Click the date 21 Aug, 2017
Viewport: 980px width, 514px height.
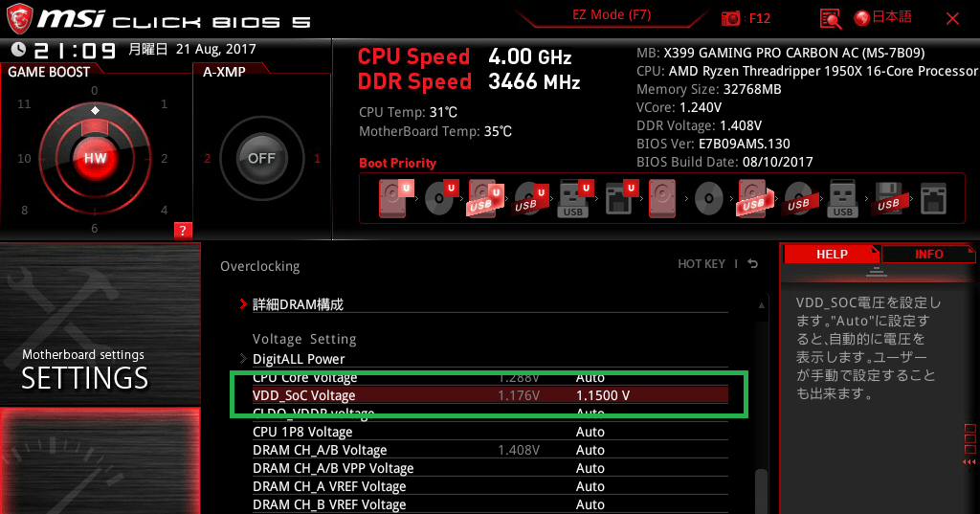(215, 49)
